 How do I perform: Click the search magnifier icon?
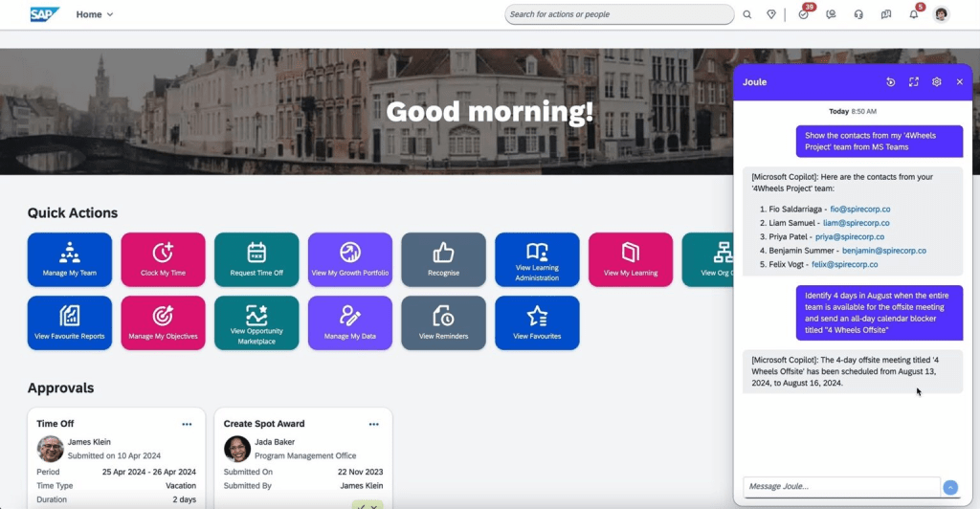(747, 14)
